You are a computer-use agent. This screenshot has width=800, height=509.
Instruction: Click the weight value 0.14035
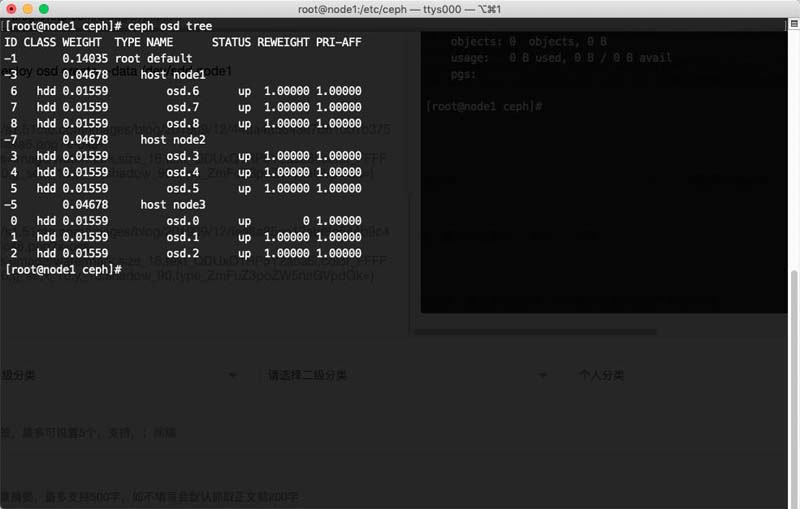[85, 59]
